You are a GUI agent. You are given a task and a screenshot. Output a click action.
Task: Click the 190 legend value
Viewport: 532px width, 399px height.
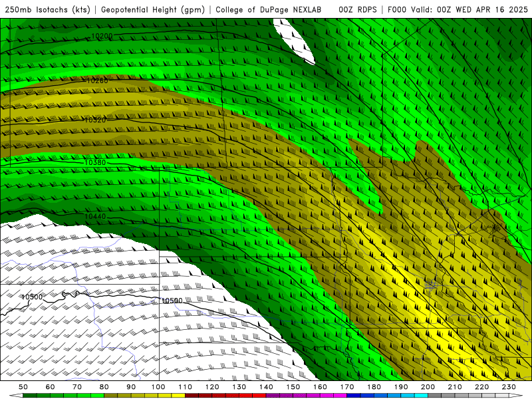click(401, 387)
